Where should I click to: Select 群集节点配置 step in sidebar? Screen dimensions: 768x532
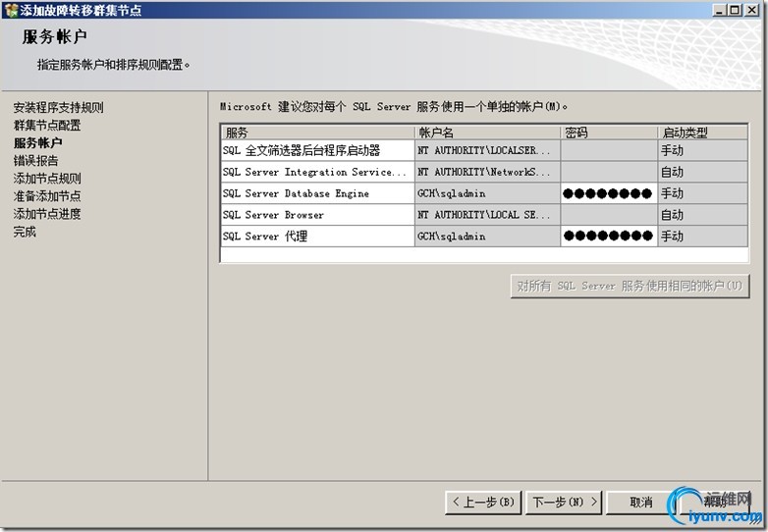pos(47,126)
